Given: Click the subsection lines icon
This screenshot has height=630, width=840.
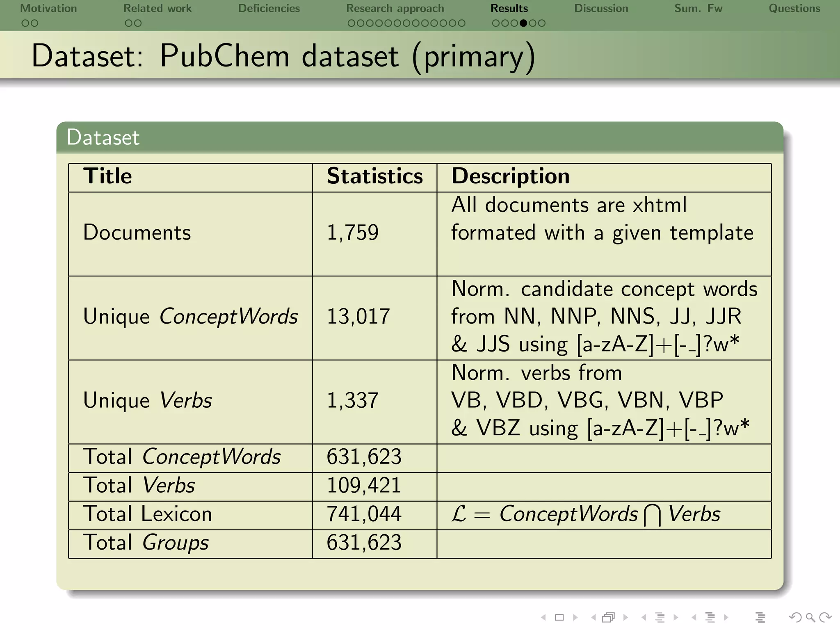Looking at the screenshot, I should point(660,617).
